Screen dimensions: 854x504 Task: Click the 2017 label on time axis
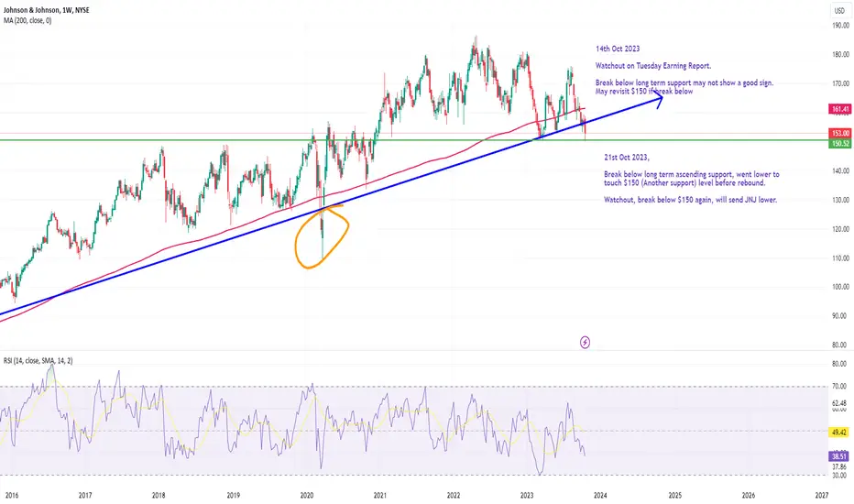tap(85, 495)
